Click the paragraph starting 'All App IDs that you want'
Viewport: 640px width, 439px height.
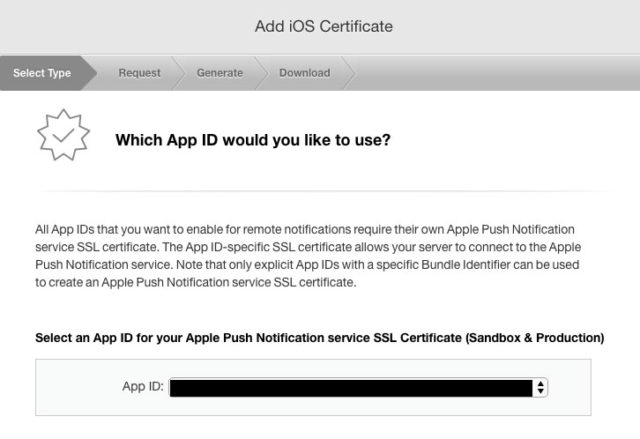click(x=308, y=256)
